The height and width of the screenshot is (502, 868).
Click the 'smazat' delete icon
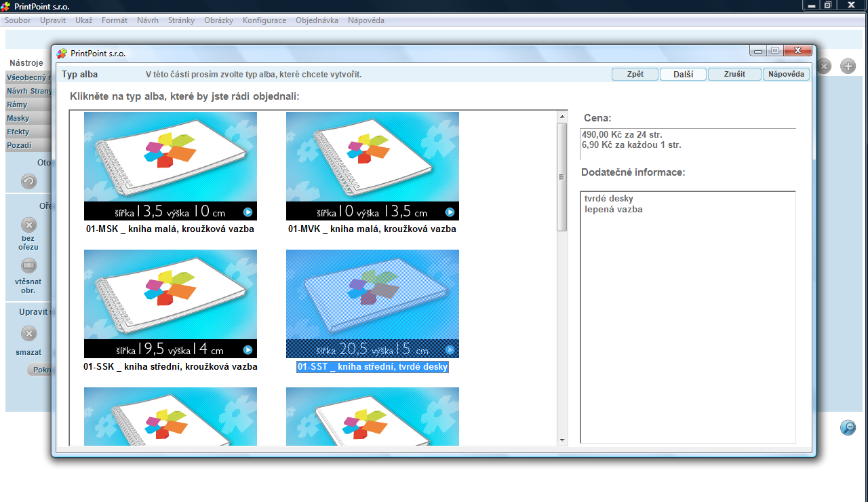pos(28,333)
